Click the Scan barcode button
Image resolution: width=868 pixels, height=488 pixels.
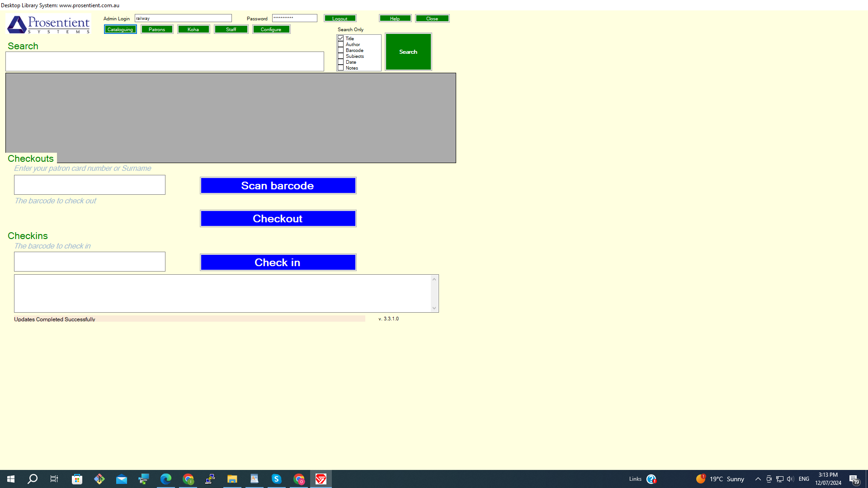pyautogui.click(x=278, y=185)
